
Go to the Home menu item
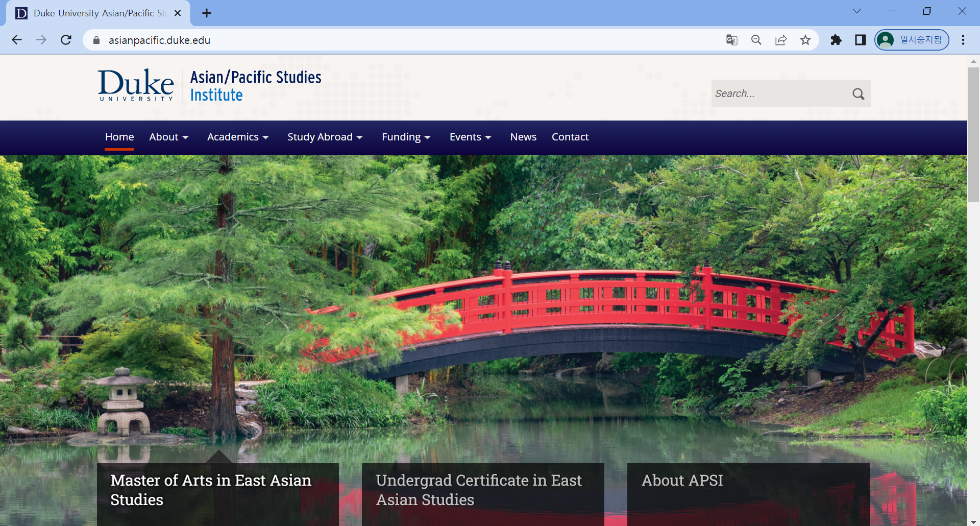tap(119, 137)
